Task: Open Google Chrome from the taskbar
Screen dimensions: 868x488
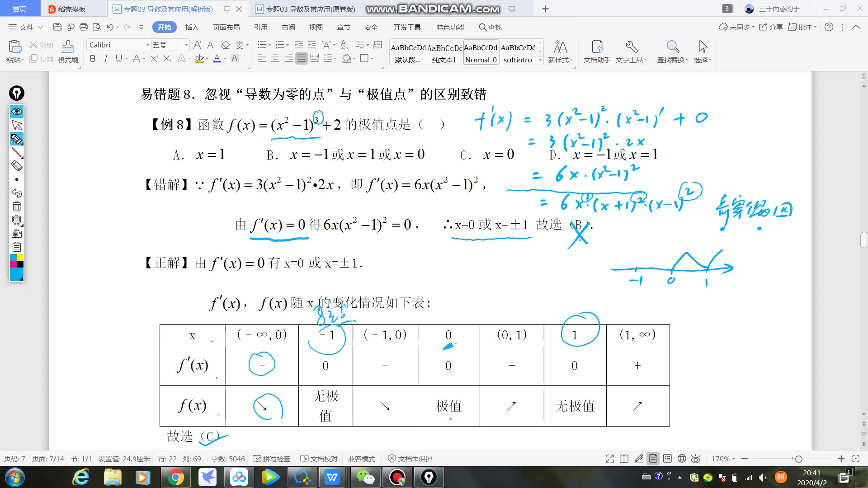Action: pyautogui.click(x=176, y=477)
